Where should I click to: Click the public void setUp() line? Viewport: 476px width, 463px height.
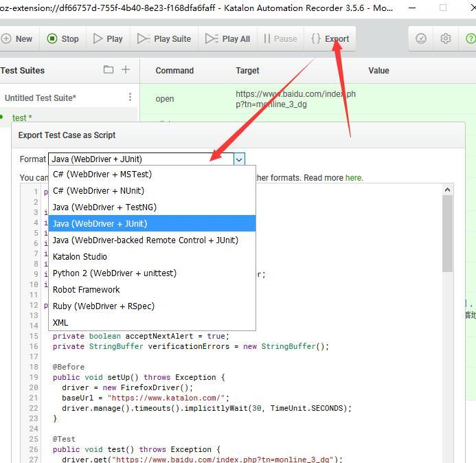click(x=139, y=377)
